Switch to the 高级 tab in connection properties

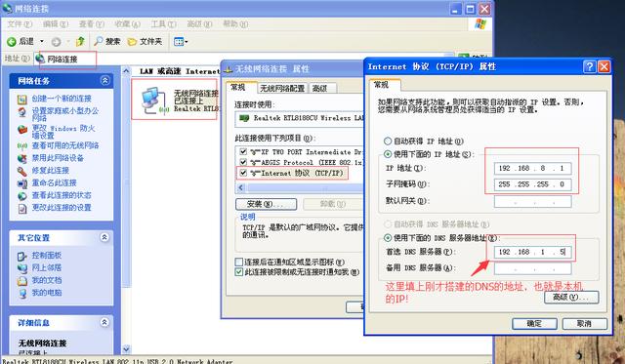click(321, 88)
